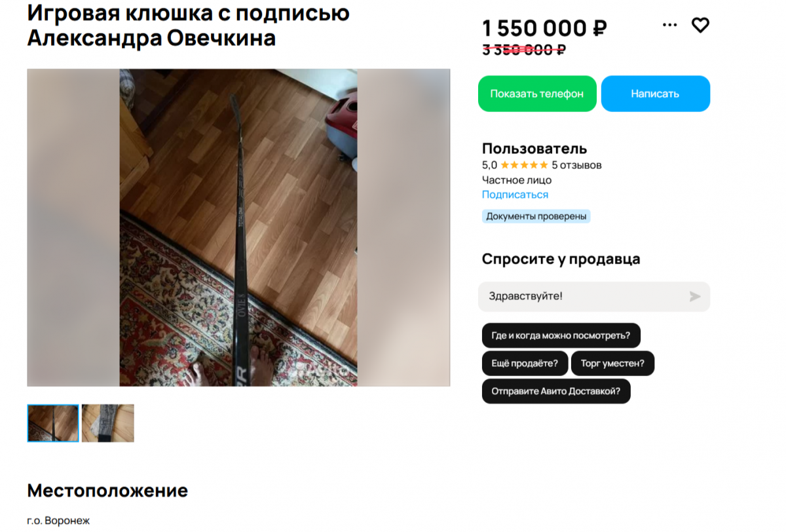Click Показать телефон button
This screenshot has width=786, height=532.
pyautogui.click(x=537, y=94)
